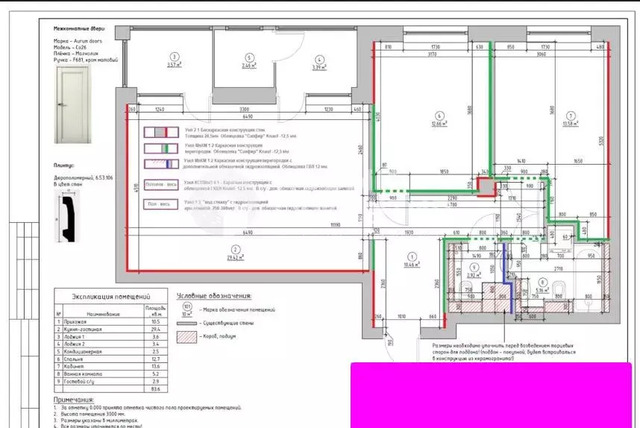Viewport: 640px width, 428px height.
Task: Select the '3300' dimension above the living room
Action: click(x=244, y=109)
